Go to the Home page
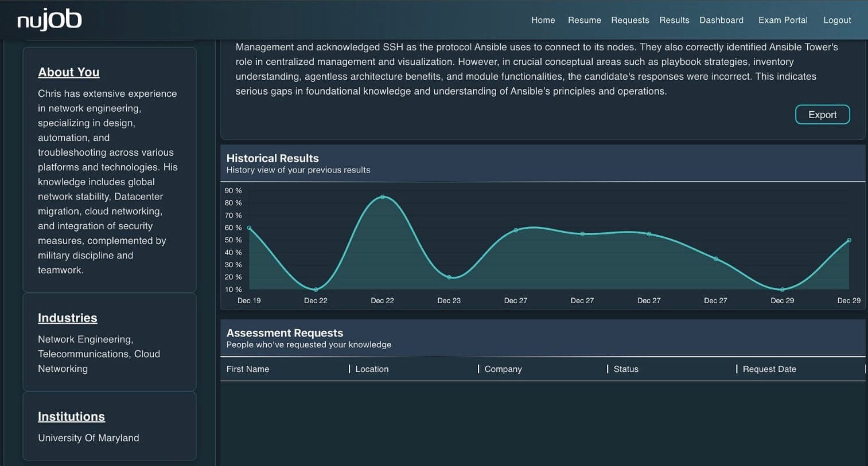868x466 pixels. coord(543,20)
